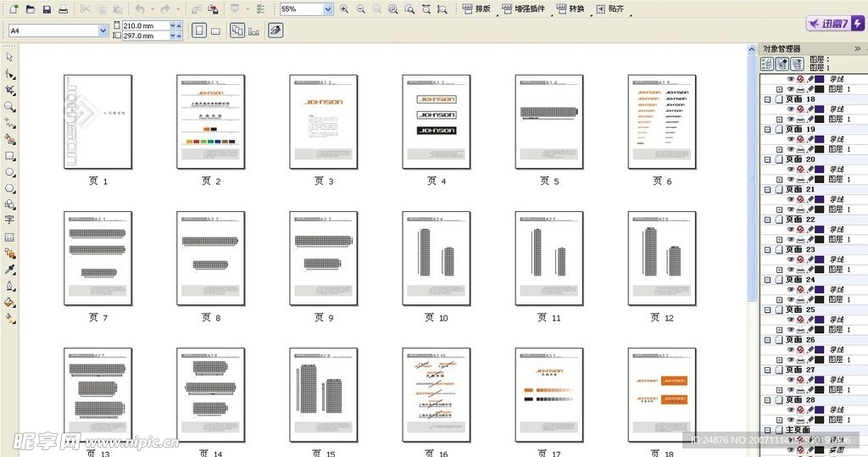Screen dimensions: 868x457
Task: Switch to landscape page orientation
Action: pos(215,31)
